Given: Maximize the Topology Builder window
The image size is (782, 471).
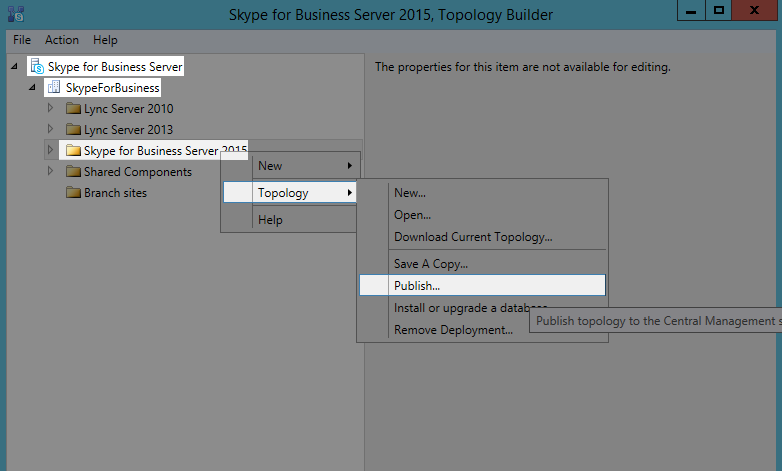Looking at the screenshot, I should 719,10.
